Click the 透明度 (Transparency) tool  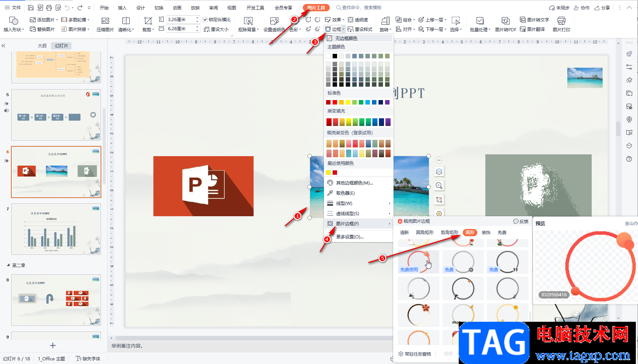(x=358, y=20)
